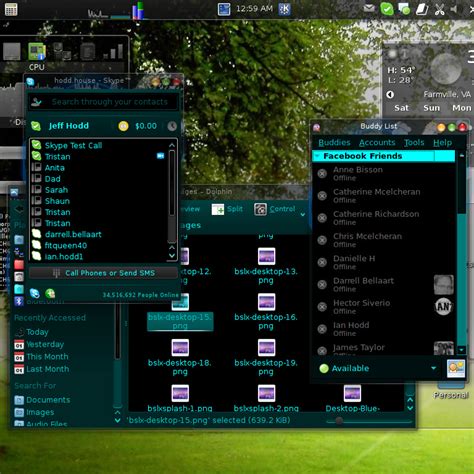This screenshot has height=474, width=474.
Task: Select contact ian.hodd1 in Skype
Action: click(64, 257)
